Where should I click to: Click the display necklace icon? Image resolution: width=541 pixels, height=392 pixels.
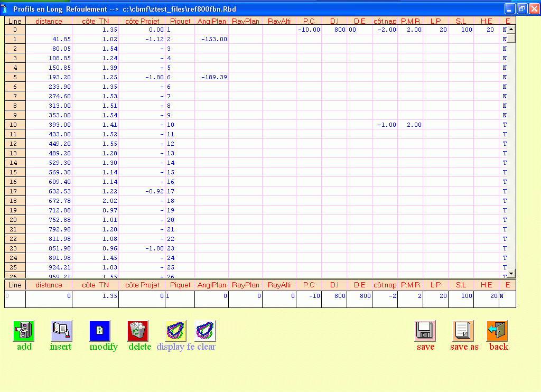(176, 331)
